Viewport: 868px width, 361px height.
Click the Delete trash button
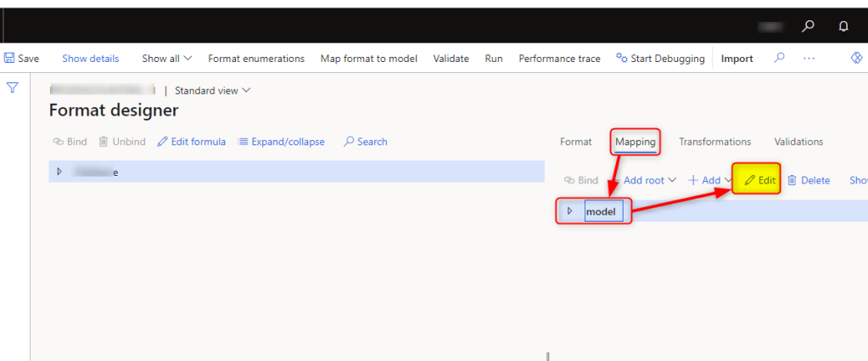809,180
